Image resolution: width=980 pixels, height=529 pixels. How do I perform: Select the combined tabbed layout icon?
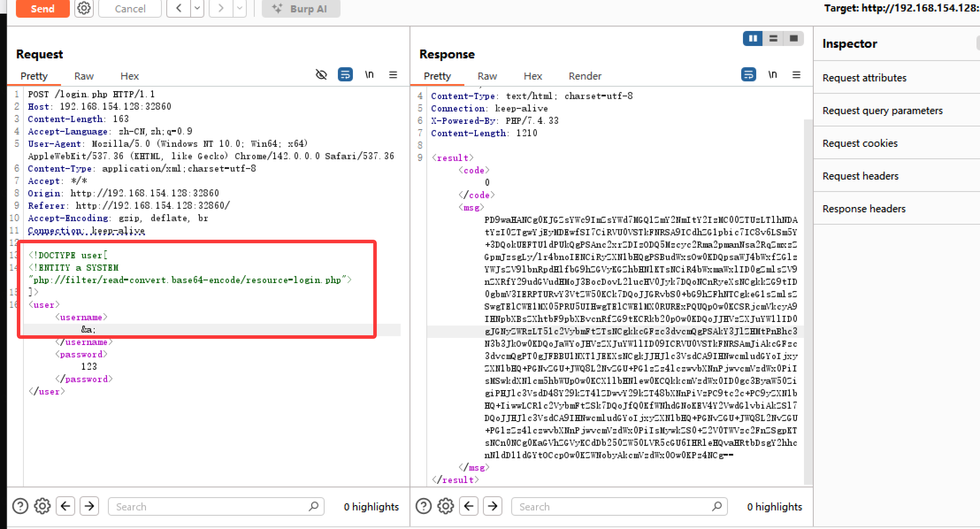point(793,38)
